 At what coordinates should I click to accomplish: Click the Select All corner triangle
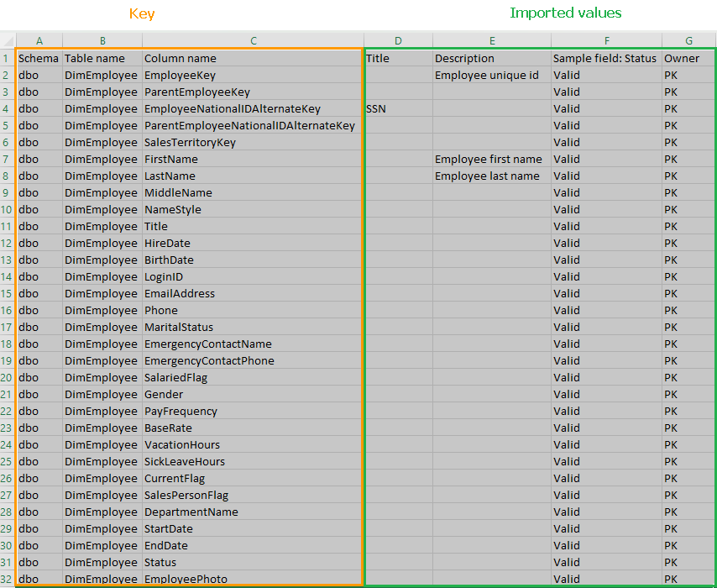(8, 41)
